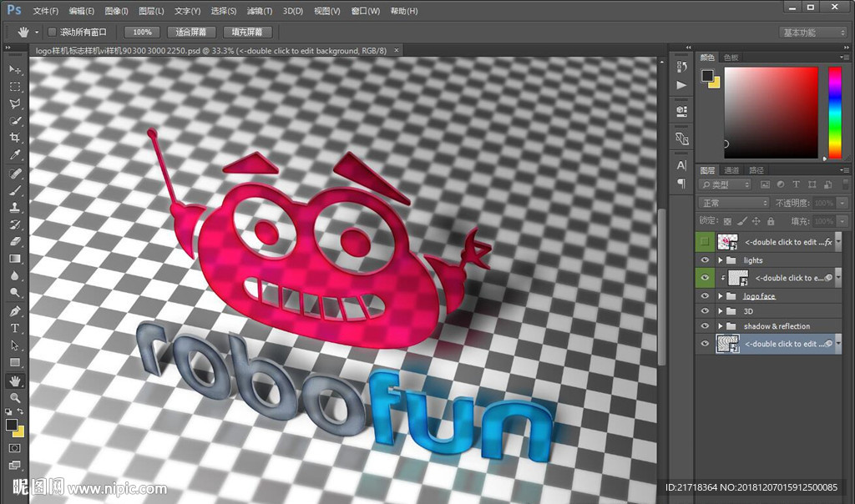Select the Polygonal Lasso tool
Image resolution: width=855 pixels, height=504 pixels.
[x=15, y=103]
